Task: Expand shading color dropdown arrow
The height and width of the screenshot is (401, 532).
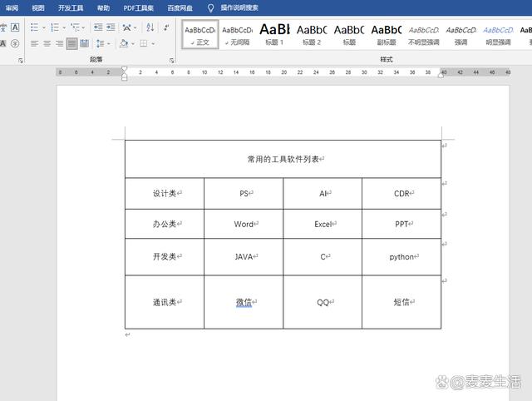Action: 133,44
